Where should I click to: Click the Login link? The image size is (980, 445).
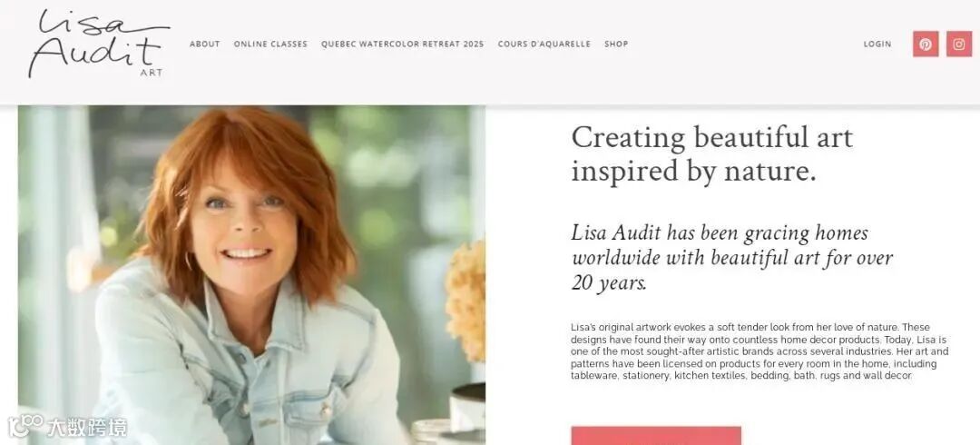pyautogui.click(x=877, y=44)
